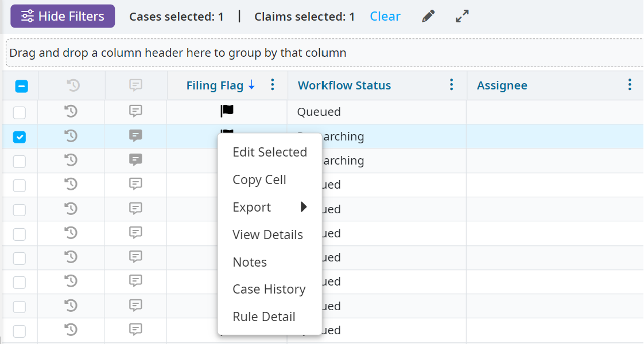Click the history icon on the bottom row
The height and width of the screenshot is (344, 644).
point(70,330)
